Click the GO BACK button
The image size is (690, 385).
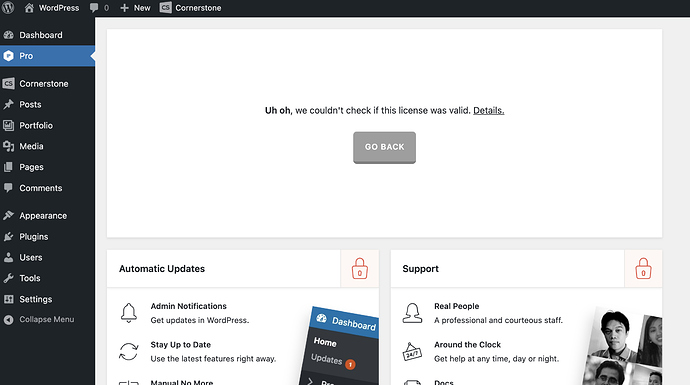point(384,147)
